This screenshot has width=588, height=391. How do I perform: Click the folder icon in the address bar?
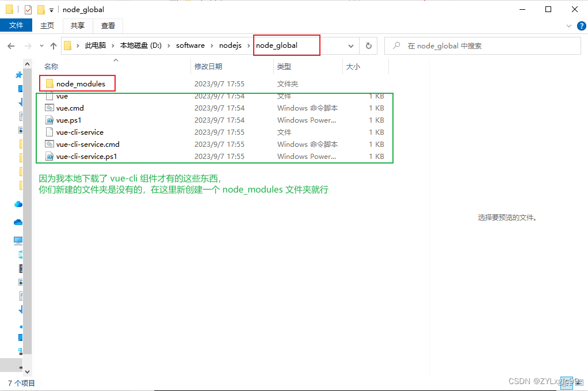67,45
